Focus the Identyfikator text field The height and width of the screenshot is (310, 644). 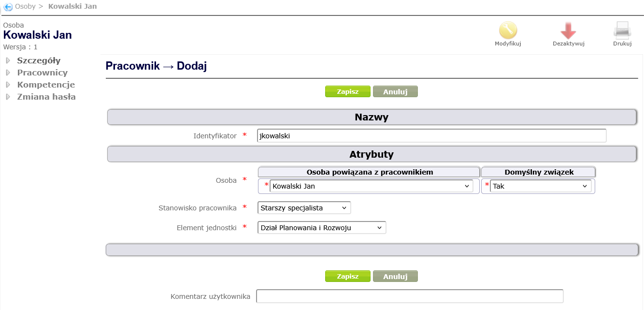pyautogui.click(x=431, y=136)
